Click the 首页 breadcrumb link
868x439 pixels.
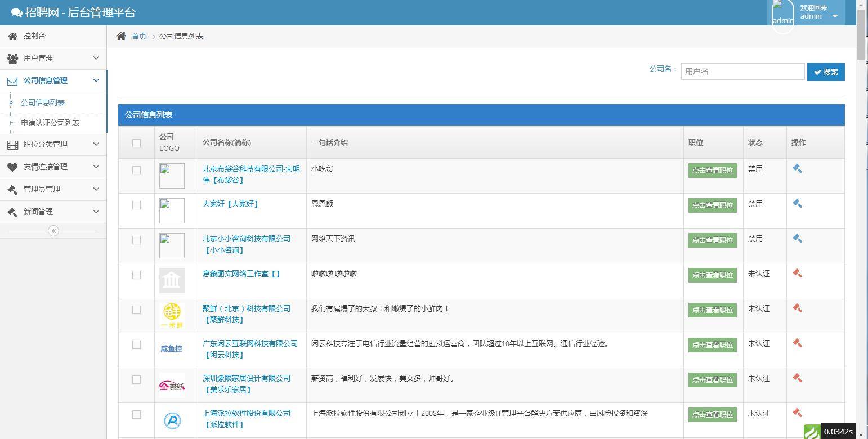click(x=138, y=35)
